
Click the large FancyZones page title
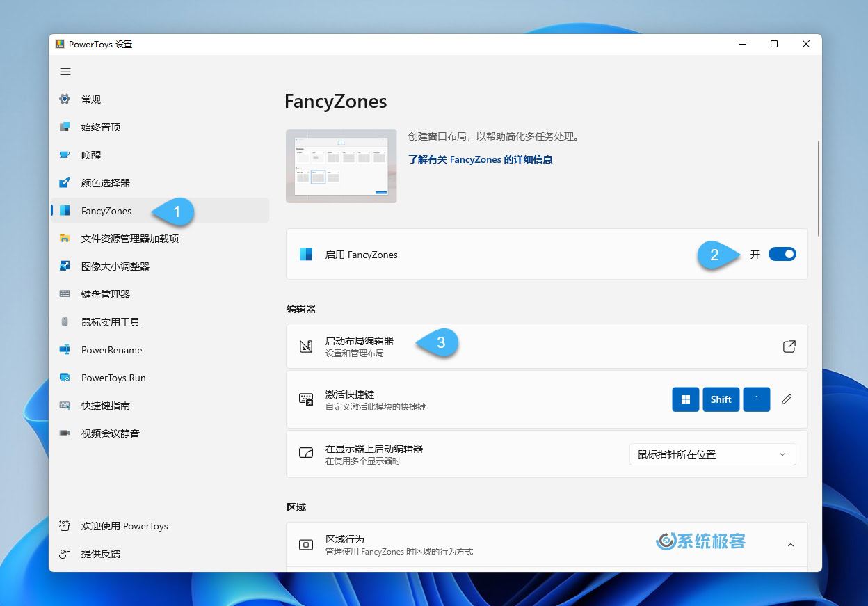(x=336, y=102)
